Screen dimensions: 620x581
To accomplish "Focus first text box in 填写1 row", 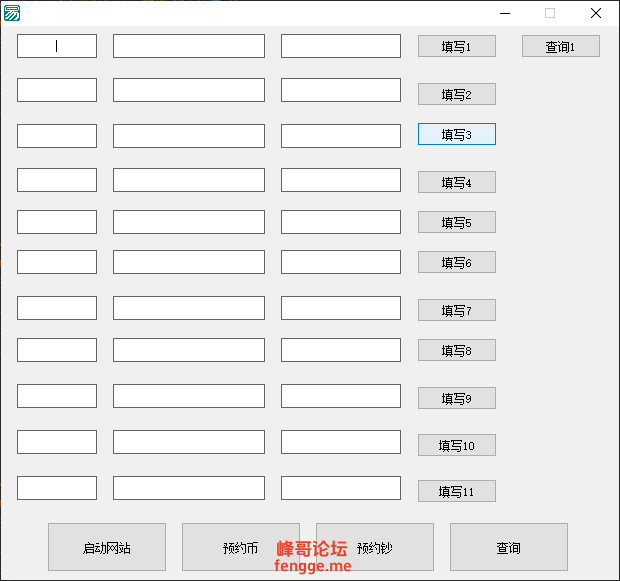I will pyautogui.click(x=57, y=46).
